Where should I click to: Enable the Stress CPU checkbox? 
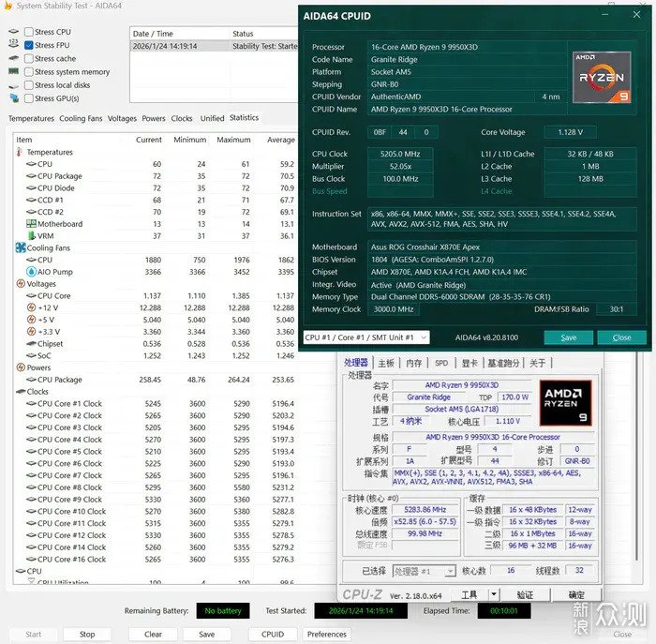point(29,32)
